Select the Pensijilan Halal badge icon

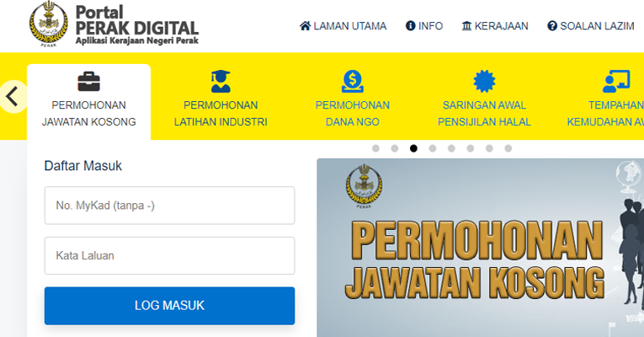pos(484,82)
